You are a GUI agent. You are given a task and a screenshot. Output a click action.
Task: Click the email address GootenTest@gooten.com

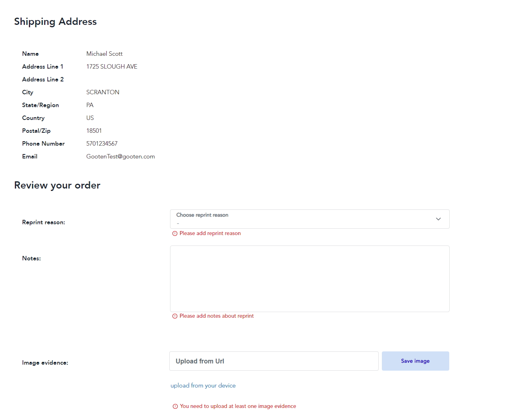pyautogui.click(x=120, y=156)
